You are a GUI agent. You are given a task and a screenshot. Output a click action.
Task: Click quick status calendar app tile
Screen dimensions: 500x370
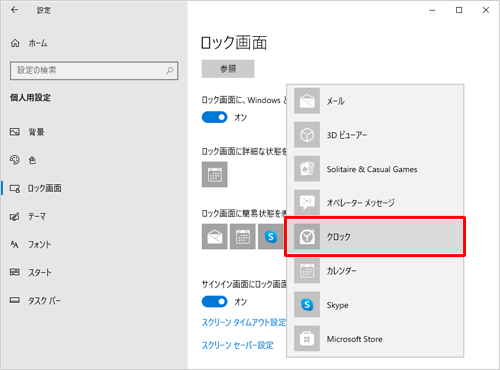tap(243, 236)
